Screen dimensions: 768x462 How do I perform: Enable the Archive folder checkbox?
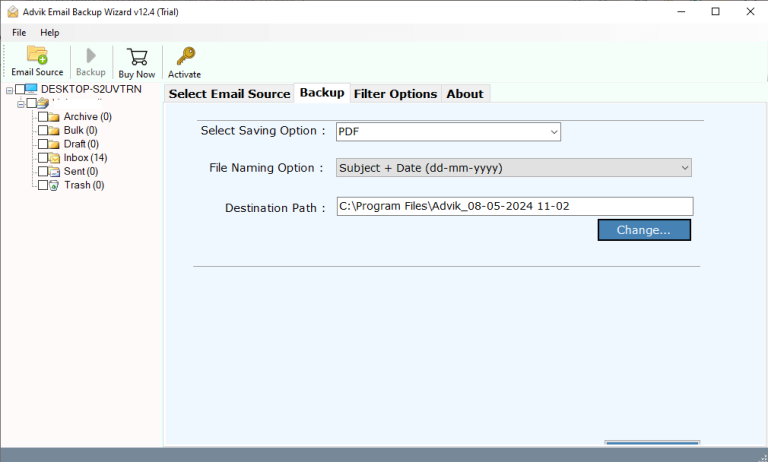pos(42,117)
